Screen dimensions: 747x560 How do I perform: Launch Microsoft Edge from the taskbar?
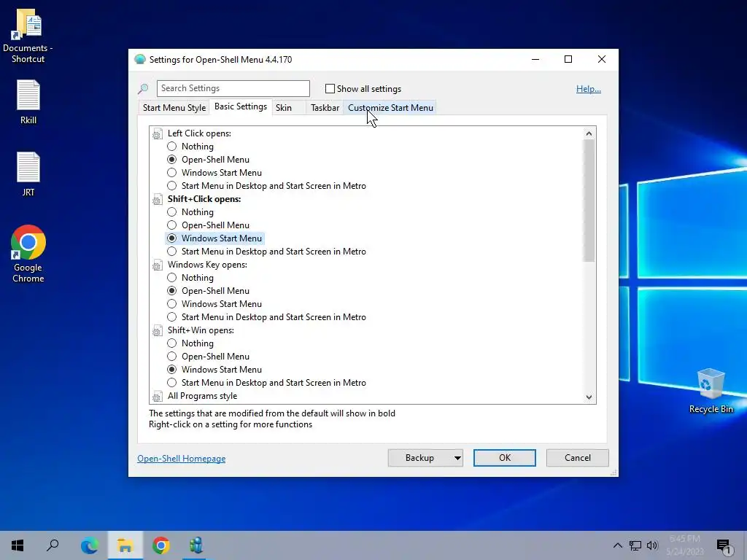(x=89, y=545)
